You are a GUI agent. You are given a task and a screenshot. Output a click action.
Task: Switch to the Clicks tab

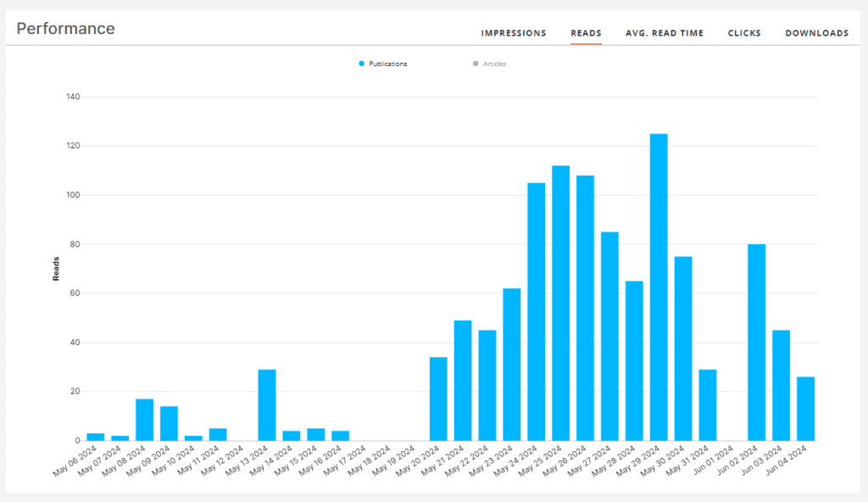[744, 33]
